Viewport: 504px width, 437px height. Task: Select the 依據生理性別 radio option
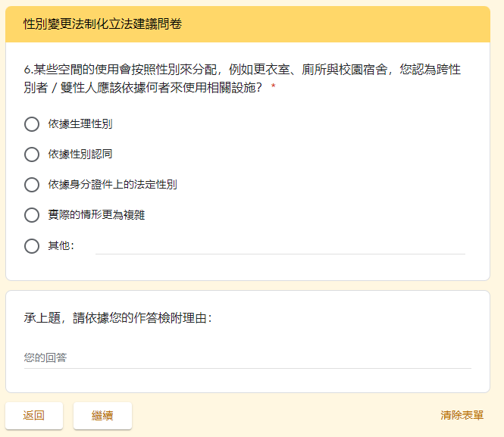32,124
